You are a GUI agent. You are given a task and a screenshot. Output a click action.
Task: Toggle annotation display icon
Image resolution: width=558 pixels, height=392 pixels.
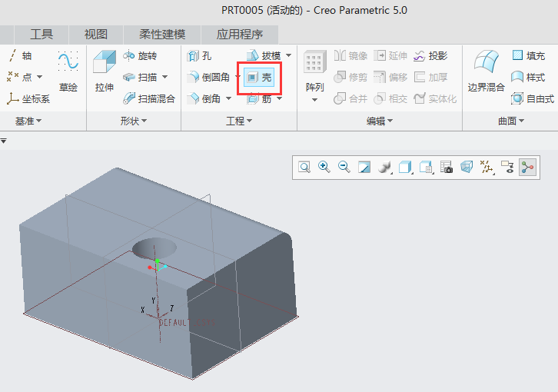507,167
